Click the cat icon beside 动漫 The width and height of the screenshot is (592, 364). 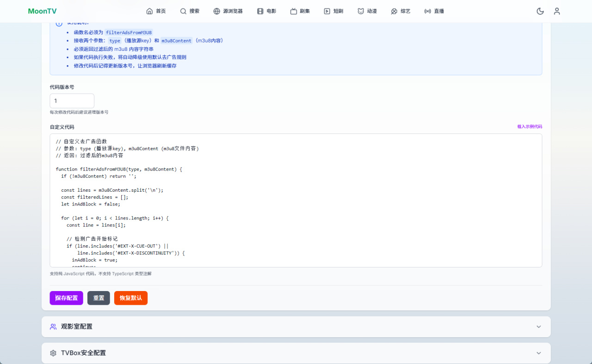point(361,11)
